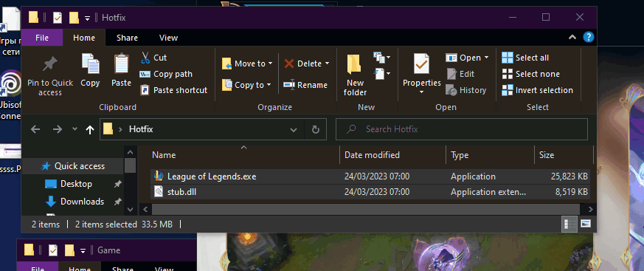Open the Properties dialog

click(422, 69)
